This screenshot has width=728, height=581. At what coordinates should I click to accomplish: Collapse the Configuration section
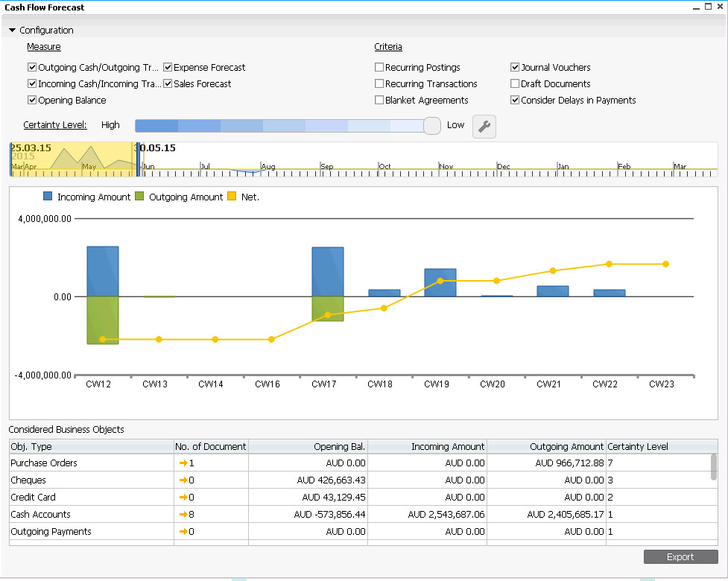(13, 31)
